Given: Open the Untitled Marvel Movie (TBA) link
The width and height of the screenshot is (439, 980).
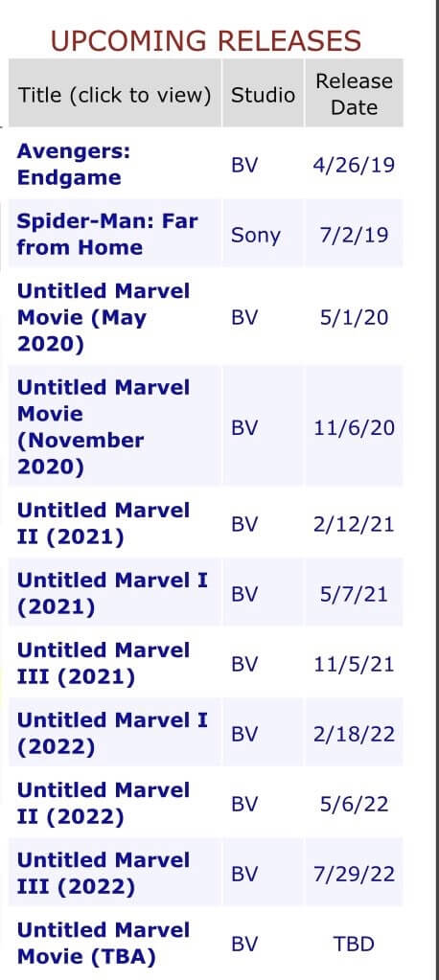Looking at the screenshot, I should [104, 944].
